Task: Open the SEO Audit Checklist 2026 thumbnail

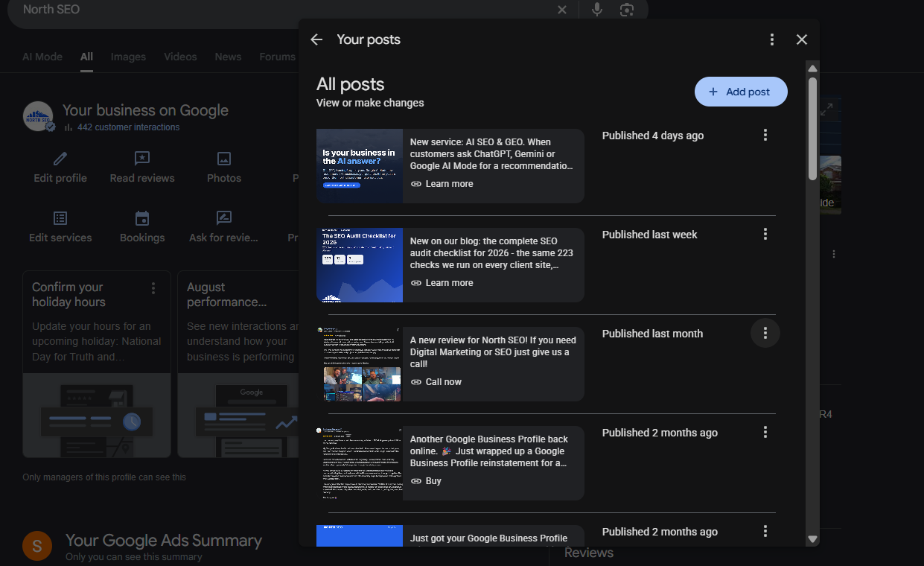Action: click(360, 265)
